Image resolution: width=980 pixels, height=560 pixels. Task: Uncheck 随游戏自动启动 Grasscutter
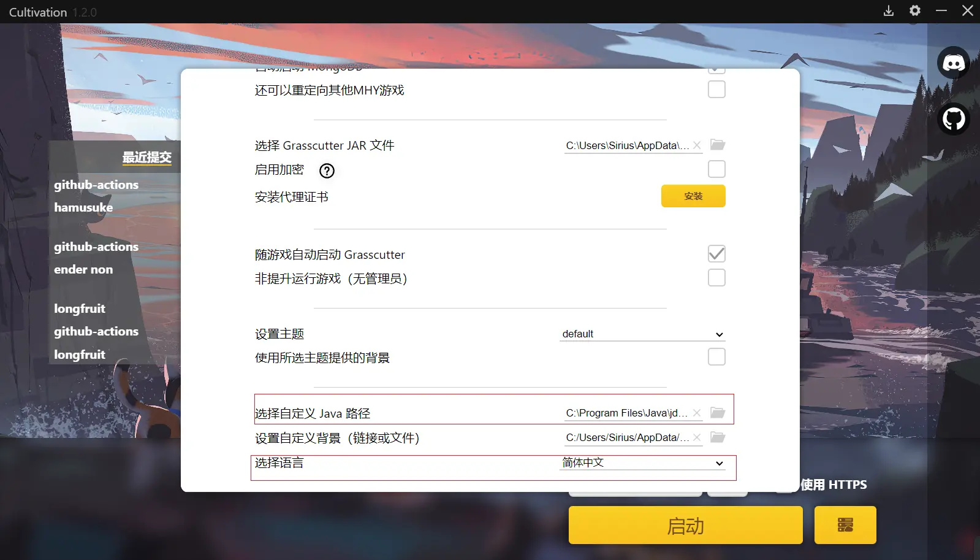(x=716, y=254)
